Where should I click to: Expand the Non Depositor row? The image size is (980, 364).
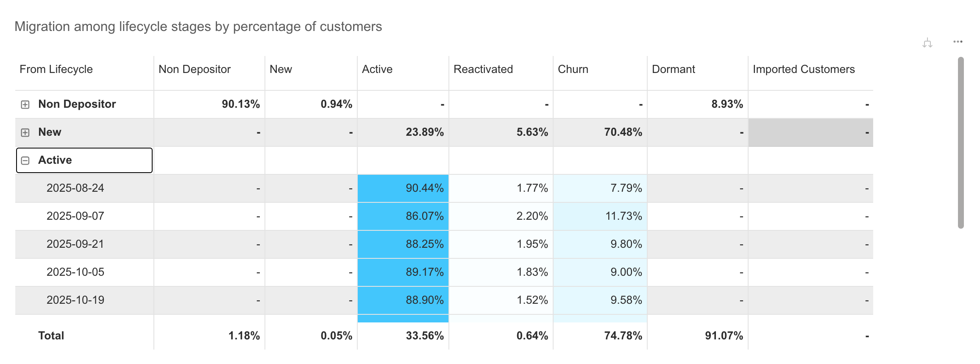(25, 104)
